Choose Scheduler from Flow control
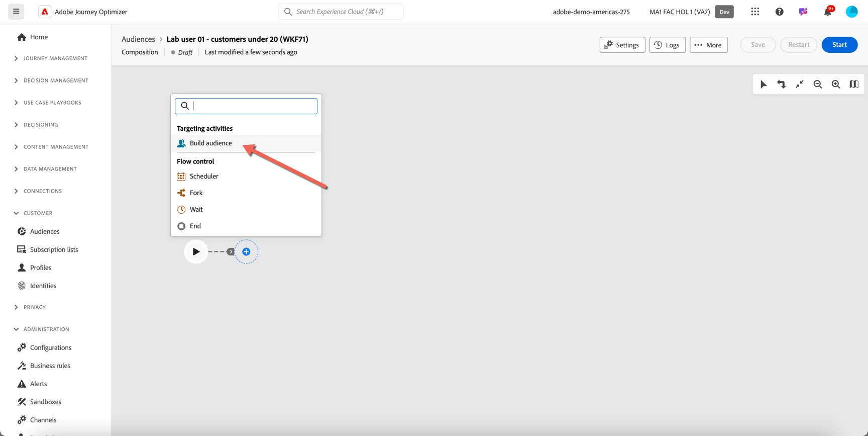Image resolution: width=868 pixels, height=436 pixels. tap(246, 177)
